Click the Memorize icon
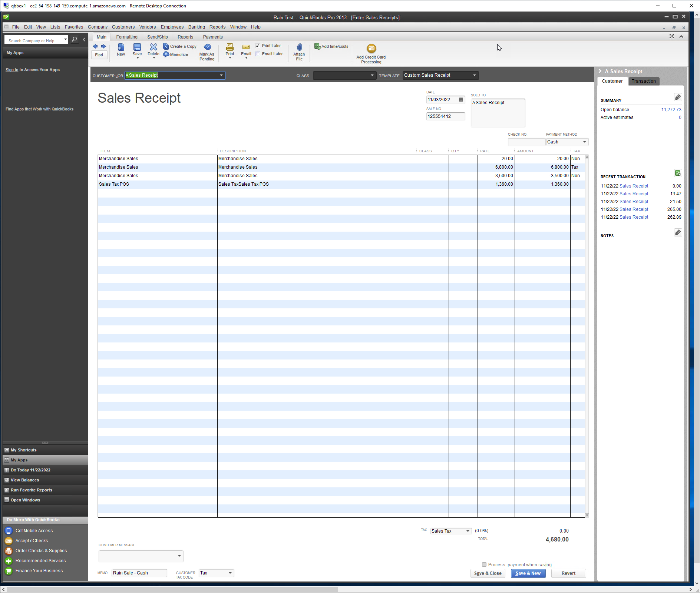700x593 pixels. 166,54
